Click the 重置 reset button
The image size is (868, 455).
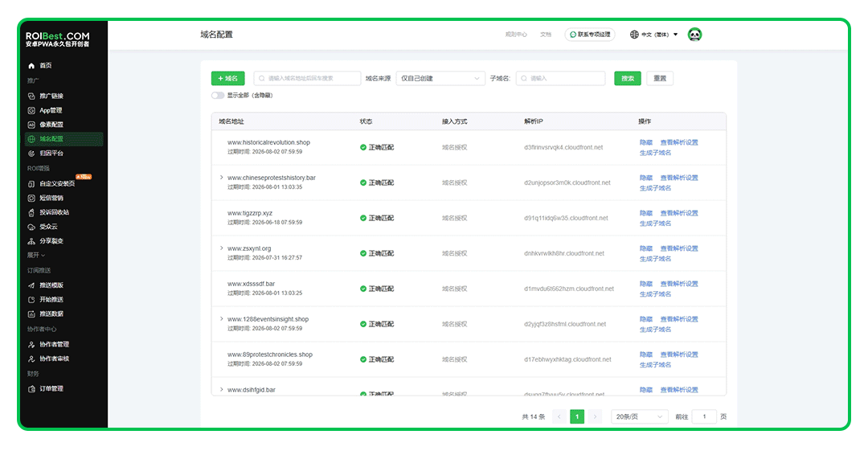pos(660,79)
